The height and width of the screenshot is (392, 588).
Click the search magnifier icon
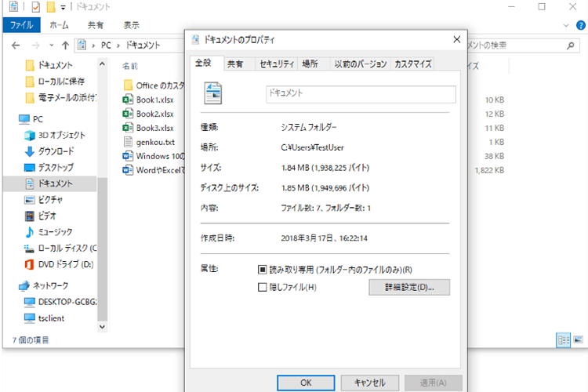[x=571, y=45]
